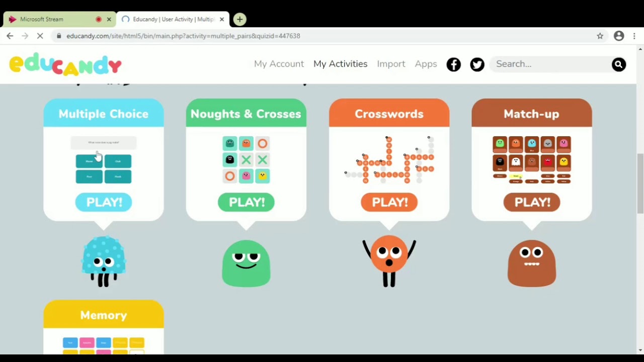The image size is (644, 362).
Task: Click the Memory game thumbnail
Action: point(104,345)
